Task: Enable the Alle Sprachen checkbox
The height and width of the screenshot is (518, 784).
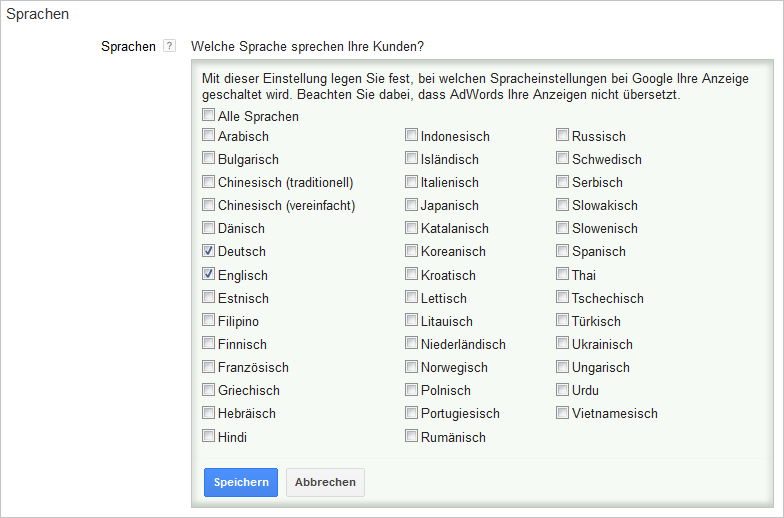Action: pos(208,115)
